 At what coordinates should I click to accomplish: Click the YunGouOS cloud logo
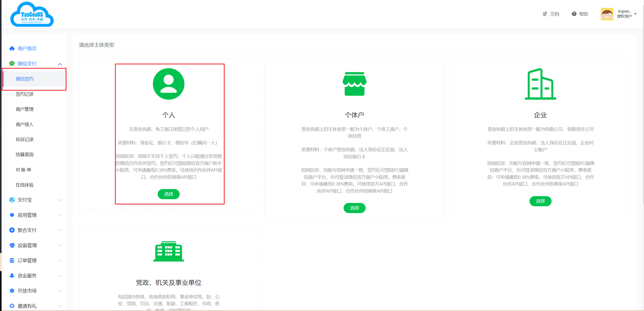tap(32, 14)
